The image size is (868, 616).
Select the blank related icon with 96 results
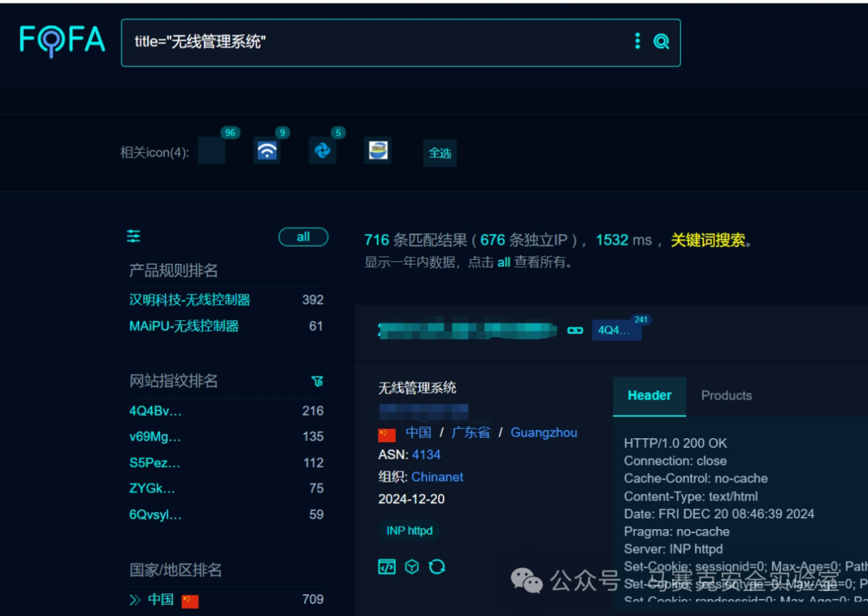[211, 150]
